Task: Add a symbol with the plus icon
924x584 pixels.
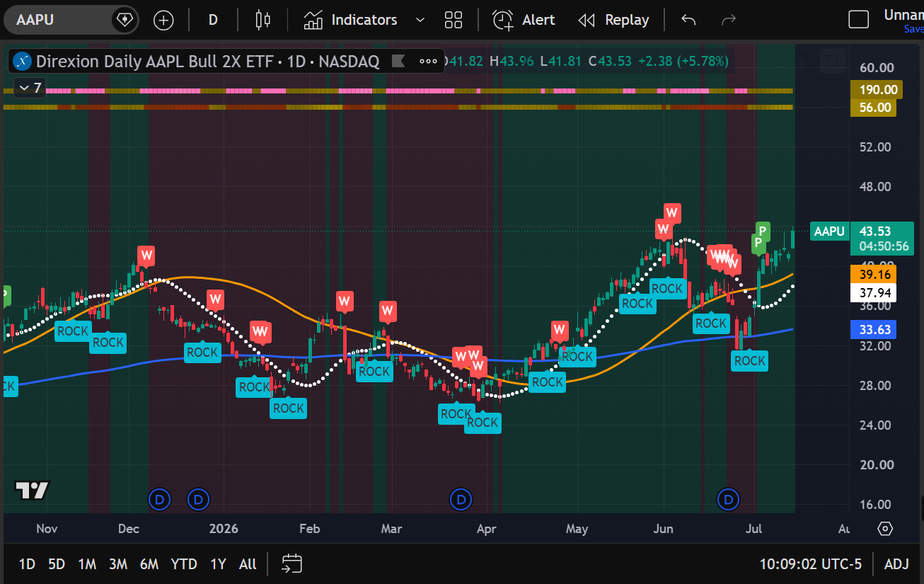Action: [x=163, y=20]
